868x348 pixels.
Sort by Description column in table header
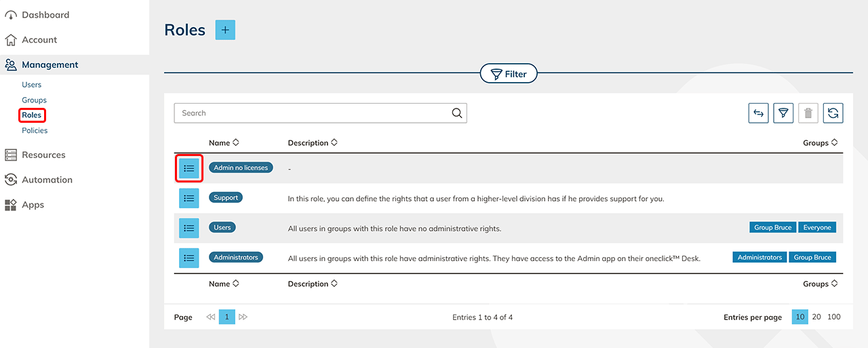313,143
